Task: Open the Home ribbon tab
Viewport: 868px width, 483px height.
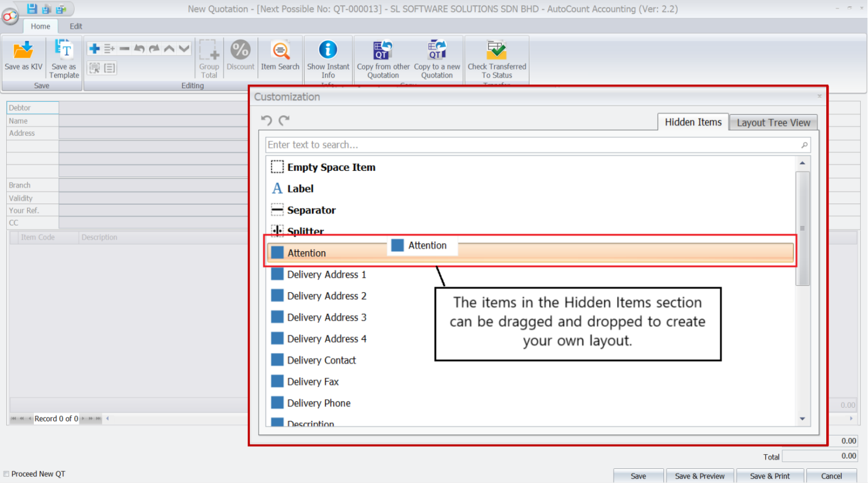Action: (x=40, y=26)
